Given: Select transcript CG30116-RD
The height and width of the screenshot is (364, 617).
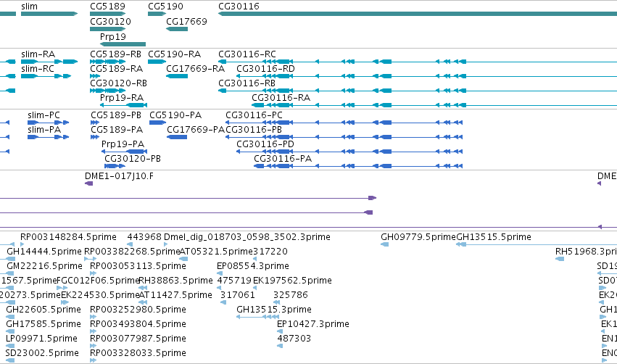Looking at the screenshot, I should click(265, 68).
